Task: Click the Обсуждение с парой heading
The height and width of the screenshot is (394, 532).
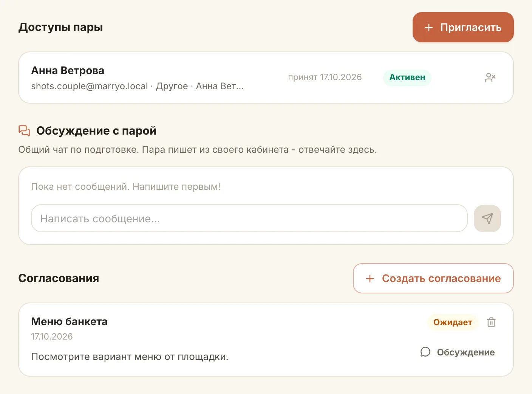Action: point(96,131)
